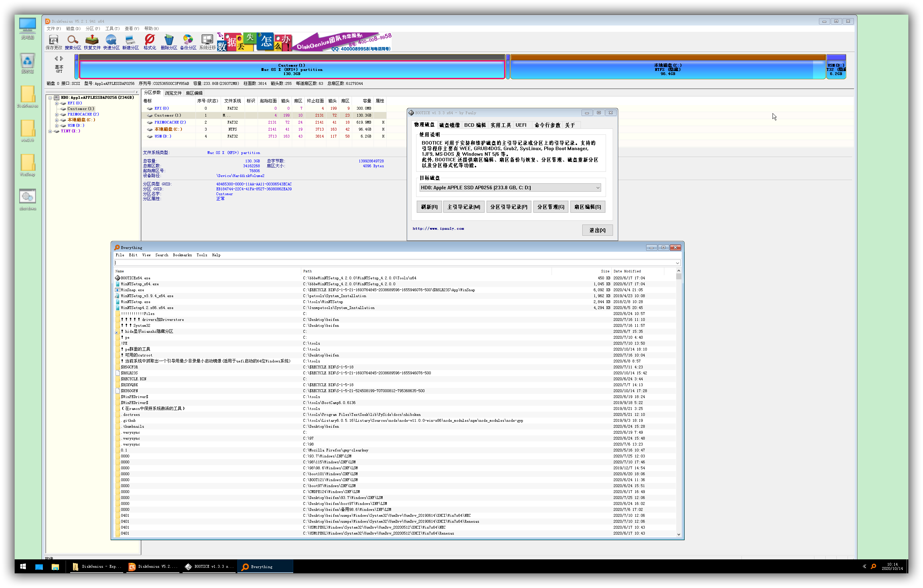The image size is (923, 588).
Task: Activate the Everything taskbar button
Action: pyautogui.click(x=265, y=567)
